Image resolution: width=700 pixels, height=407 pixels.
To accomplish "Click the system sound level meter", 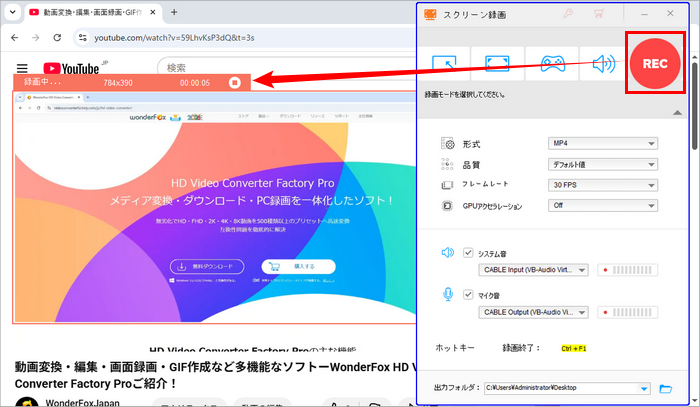I will (x=627, y=270).
